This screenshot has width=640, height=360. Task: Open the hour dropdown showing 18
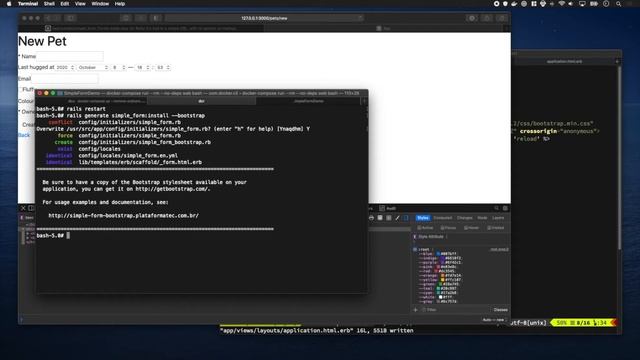tap(143, 67)
